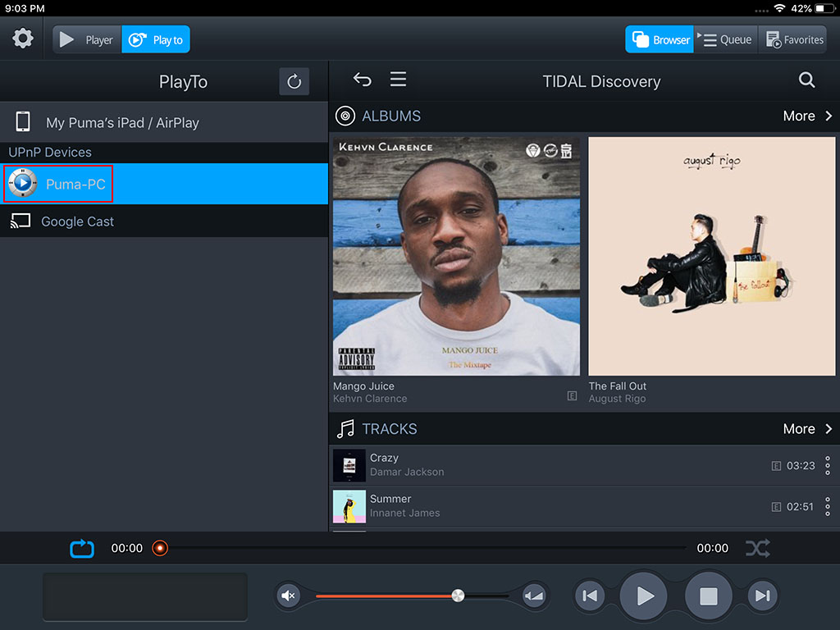840x630 pixels.
Task: Skip to next track
Action: pos(762,596)
